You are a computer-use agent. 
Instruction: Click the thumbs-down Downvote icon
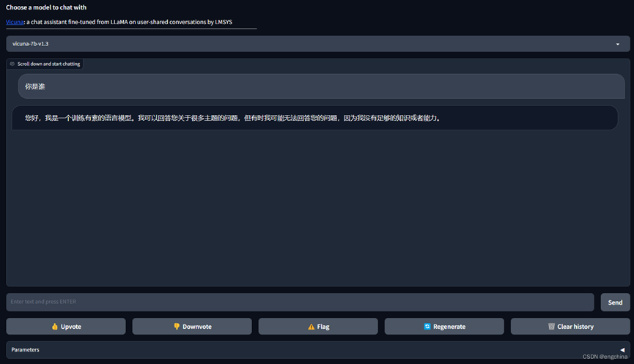pyautogui.click(x=177, y=327)
